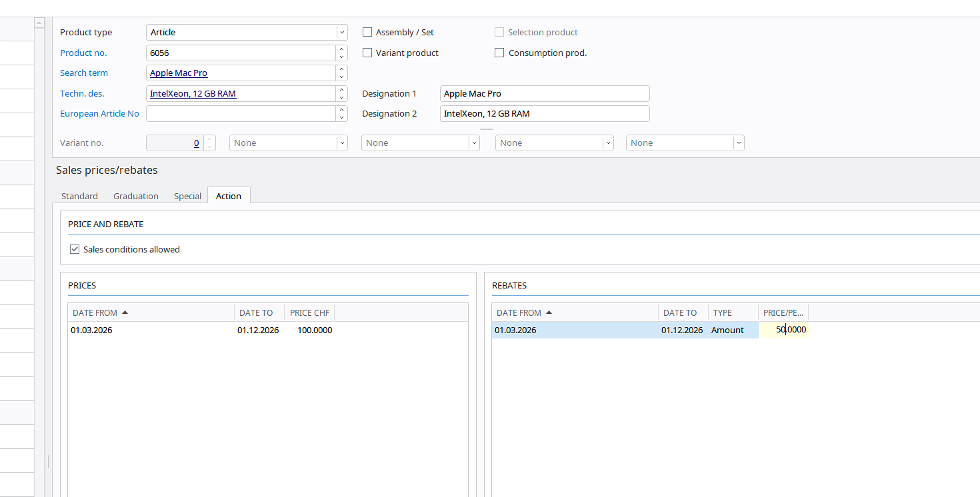This screenshot has height=497, width=980.
Task: Expand the first None variant dropdown
Action: 342,143
